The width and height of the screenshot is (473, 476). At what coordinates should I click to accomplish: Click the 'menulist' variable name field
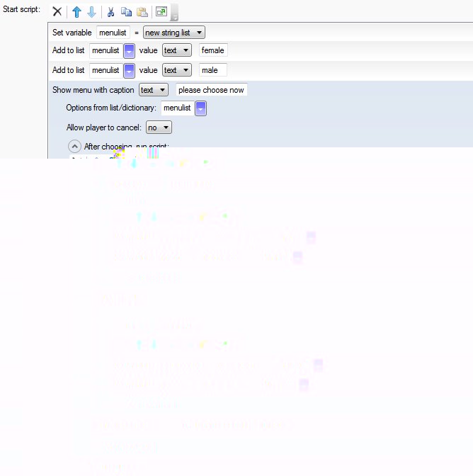113,33
